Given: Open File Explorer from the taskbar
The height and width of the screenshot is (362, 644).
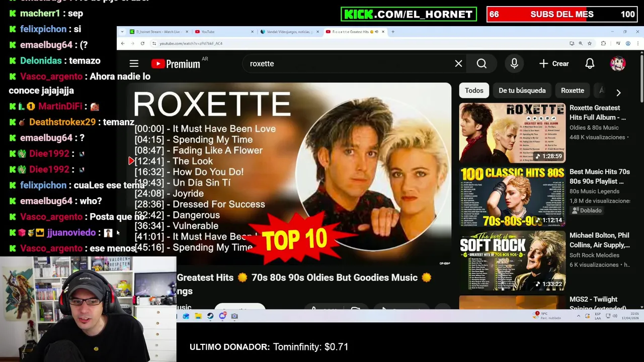Looking at the screenshot, I should (x=198, y=316).
